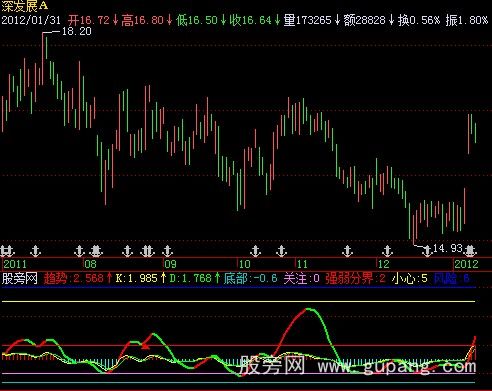
Task: Click the double anchor marker above the 2011 label
Action: 7,251
